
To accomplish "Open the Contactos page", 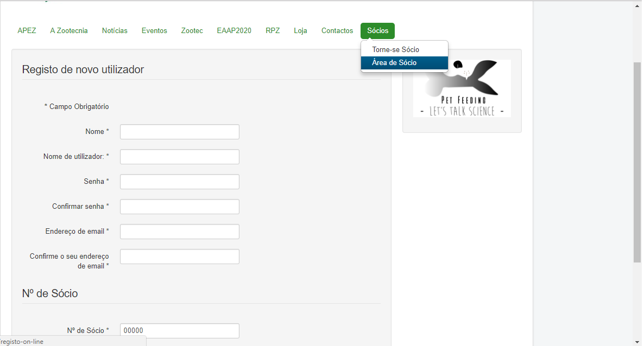I will pos(337,31).
